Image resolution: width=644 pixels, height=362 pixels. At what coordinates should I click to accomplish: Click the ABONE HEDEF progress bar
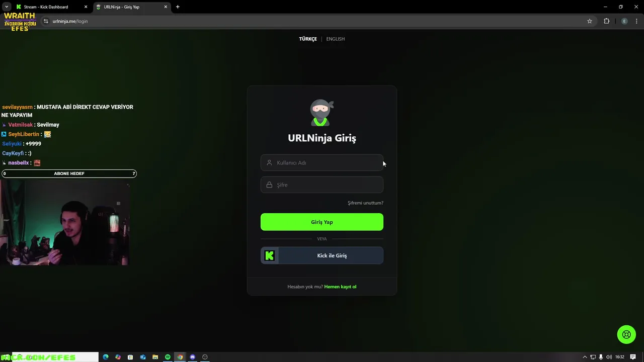tap(69, 173)
